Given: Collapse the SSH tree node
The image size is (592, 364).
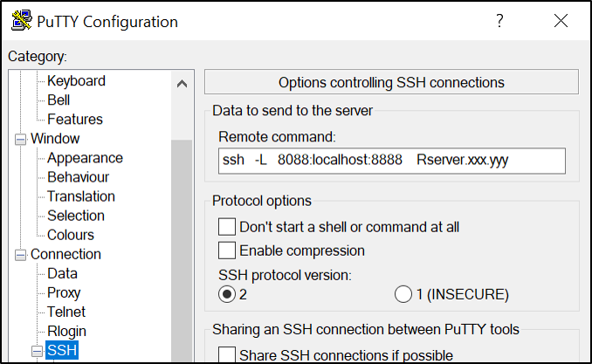Looking at the screenshot, I should pos(37,351).
